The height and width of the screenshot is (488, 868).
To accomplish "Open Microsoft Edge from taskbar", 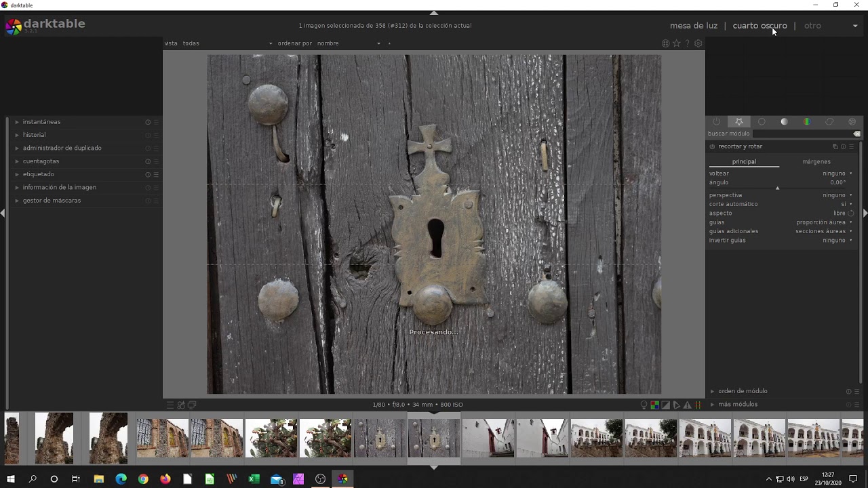I will pos(121,479).
